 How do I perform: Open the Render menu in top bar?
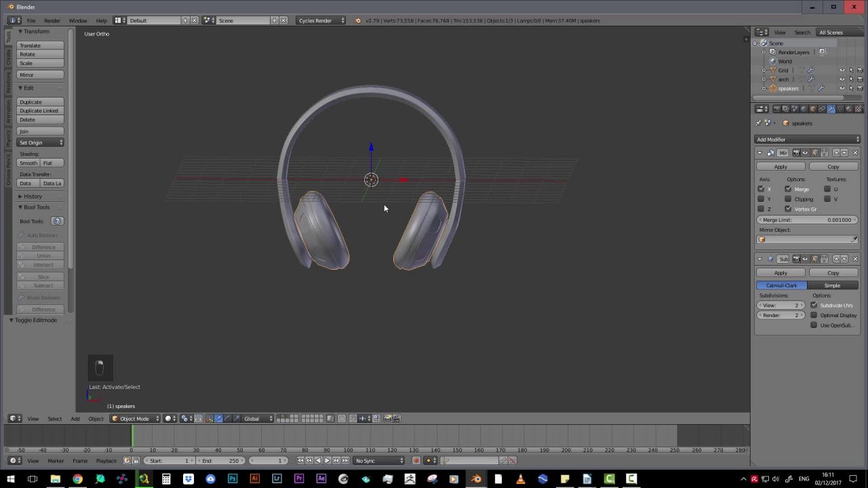[x=52, y=20]
